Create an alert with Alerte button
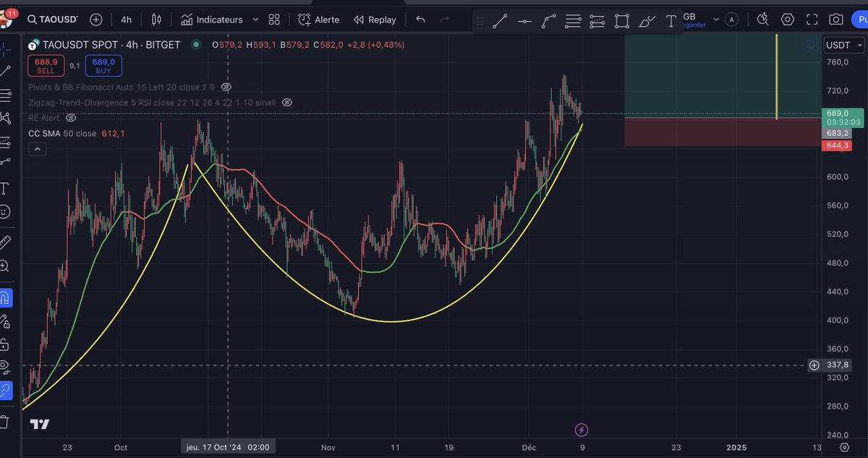868x458 pixels. [x=318, y=20]
